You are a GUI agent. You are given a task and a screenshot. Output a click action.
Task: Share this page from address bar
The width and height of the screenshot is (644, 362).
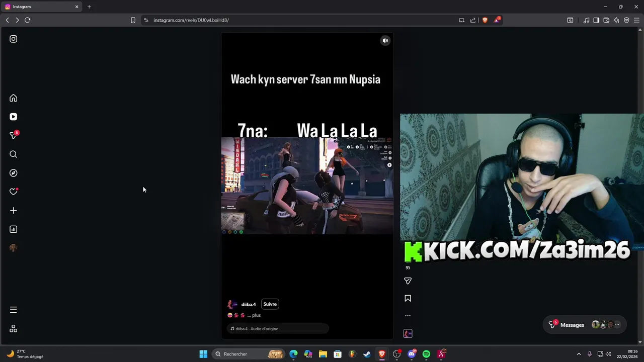pos(473,20)
